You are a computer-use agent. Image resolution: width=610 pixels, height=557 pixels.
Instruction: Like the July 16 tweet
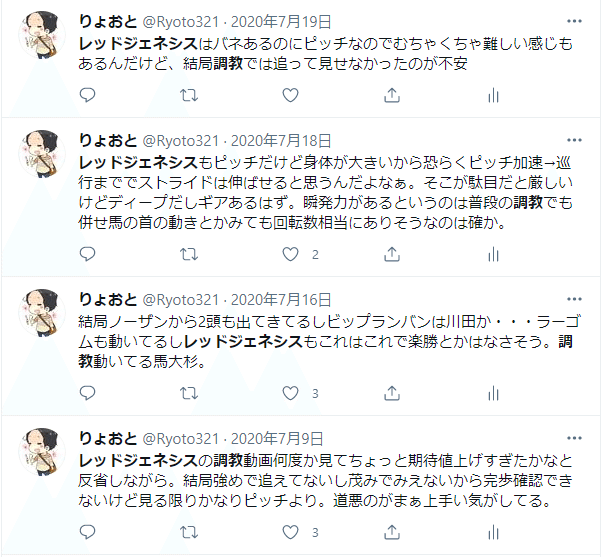point(290,393)
